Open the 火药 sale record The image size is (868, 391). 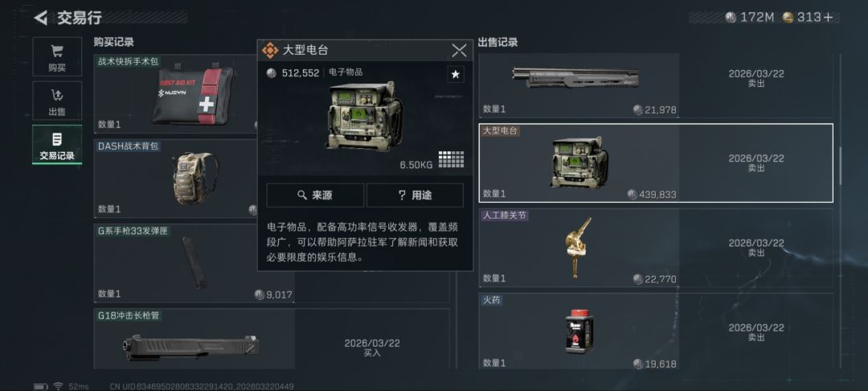point(656,331)
